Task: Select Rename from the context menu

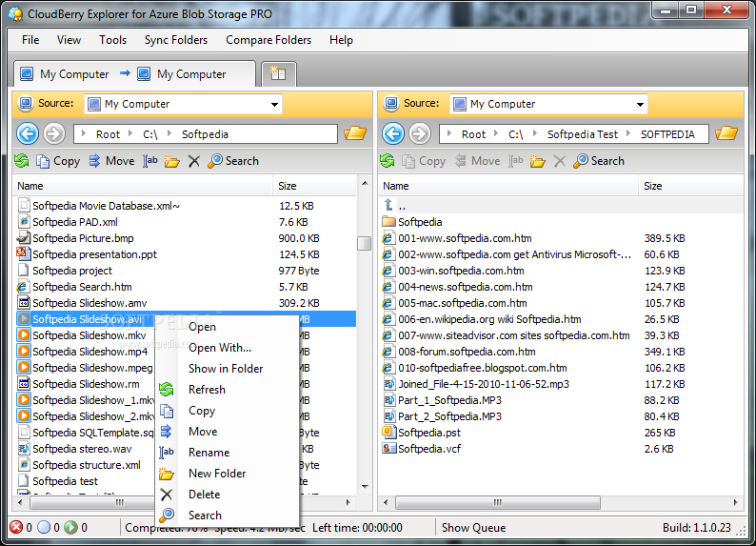Action: (226, 453)
